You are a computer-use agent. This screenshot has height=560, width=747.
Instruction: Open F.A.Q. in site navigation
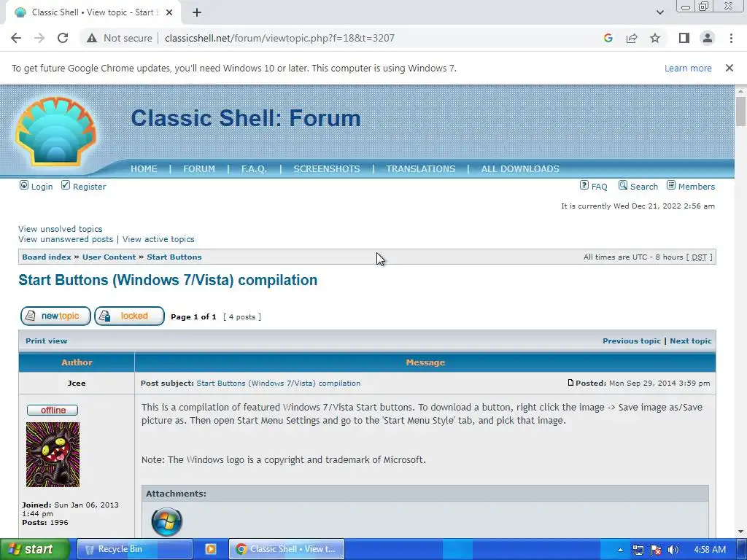(254, 169)
